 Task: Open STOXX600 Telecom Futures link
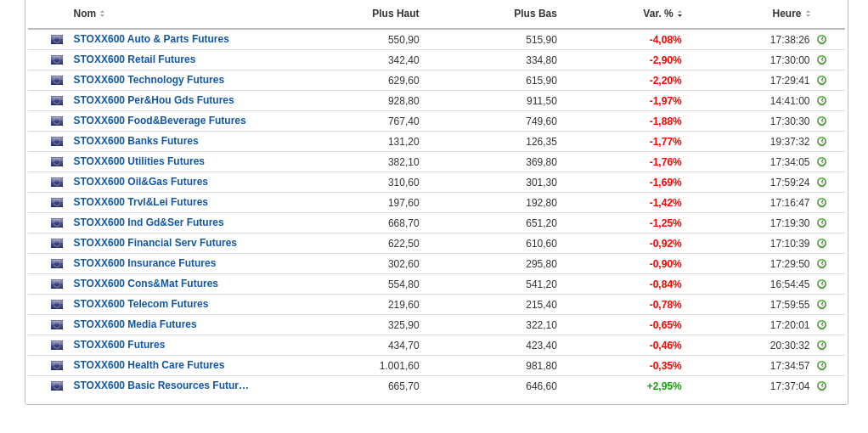141,304
